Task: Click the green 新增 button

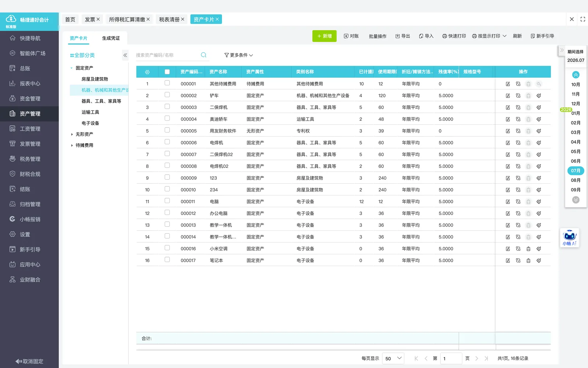Action: click(x=325, y=36)
